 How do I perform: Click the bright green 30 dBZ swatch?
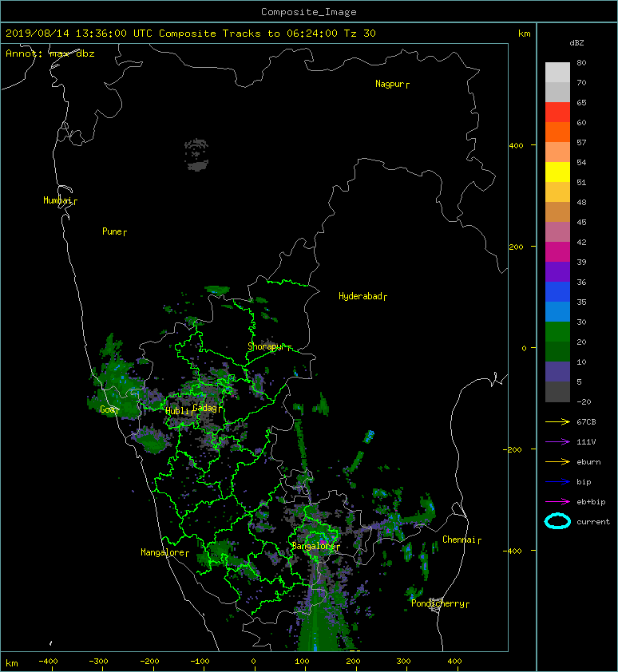(x=557, y=331)
